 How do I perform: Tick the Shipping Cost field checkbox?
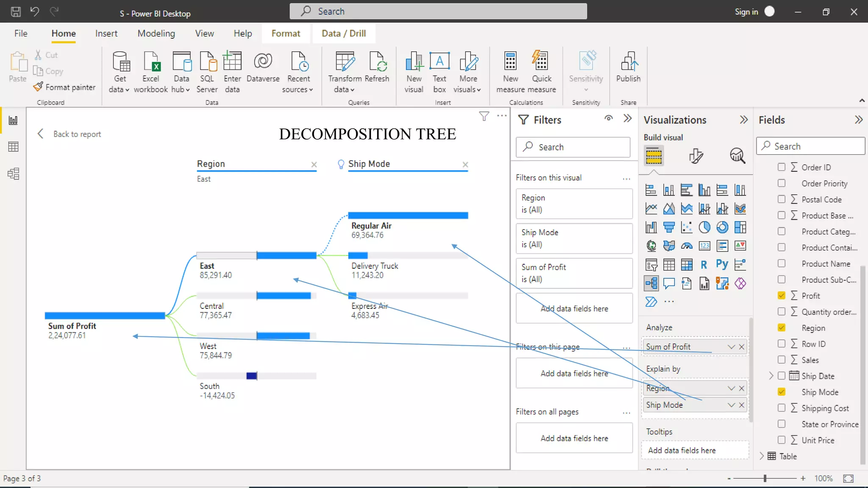[x=782, y=408]
